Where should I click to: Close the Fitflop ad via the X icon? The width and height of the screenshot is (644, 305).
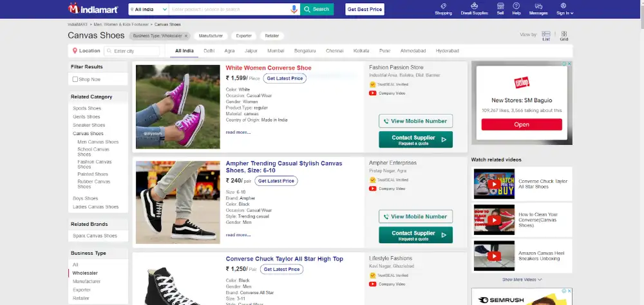[570, 64]
